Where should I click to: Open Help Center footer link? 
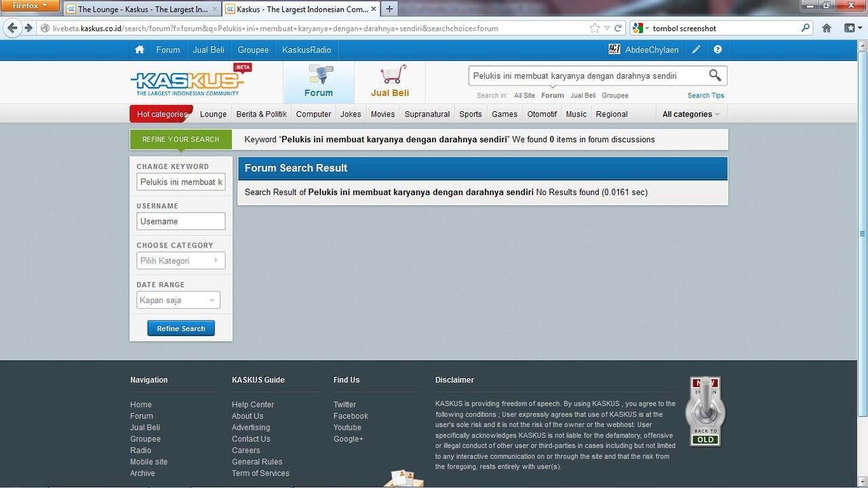click(x=253, y=405)
